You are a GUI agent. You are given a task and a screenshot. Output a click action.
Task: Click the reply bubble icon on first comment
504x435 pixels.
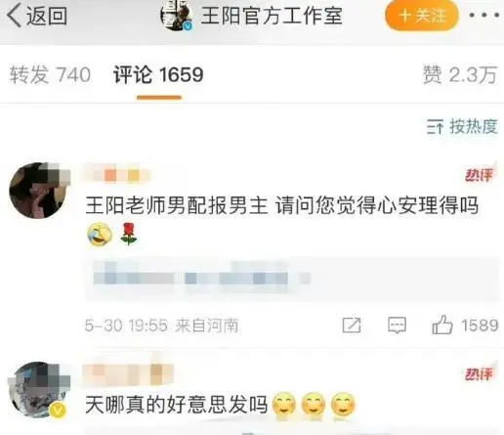397,325
